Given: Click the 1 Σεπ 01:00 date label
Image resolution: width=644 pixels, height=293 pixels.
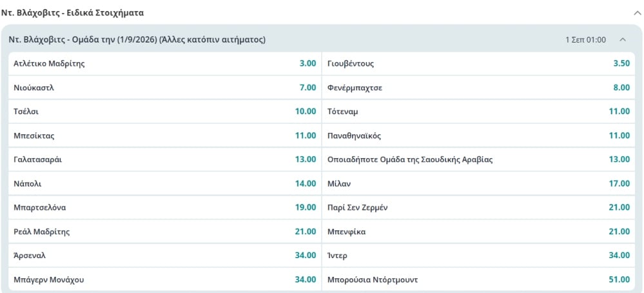Looking at the screenshot, I should (585, 40).
